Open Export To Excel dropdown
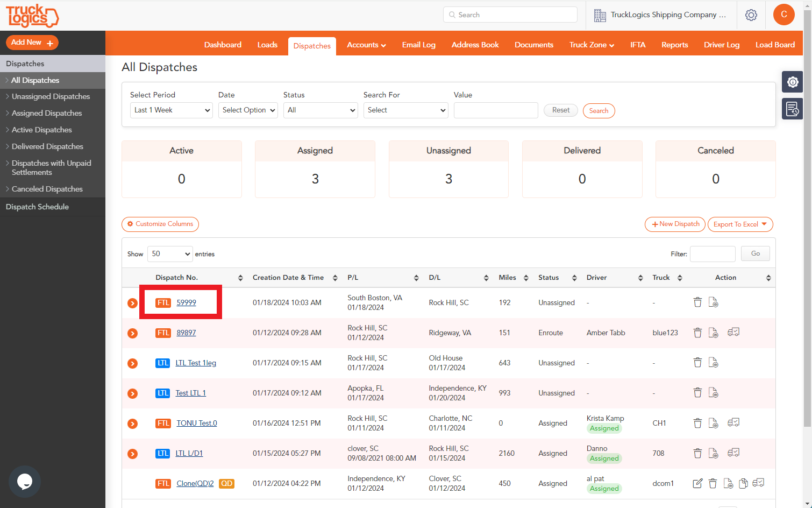812x508 pixels. point(740,224)
